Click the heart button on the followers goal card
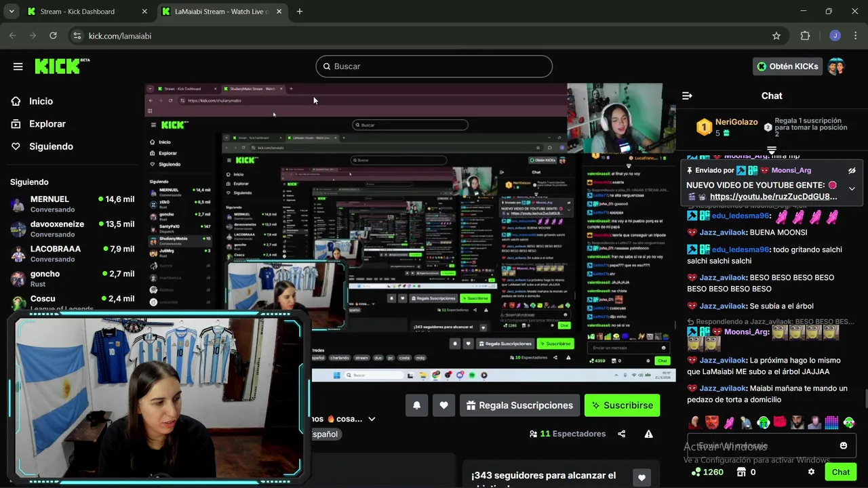This screenshot has width=868, height=488. [642, 478]
